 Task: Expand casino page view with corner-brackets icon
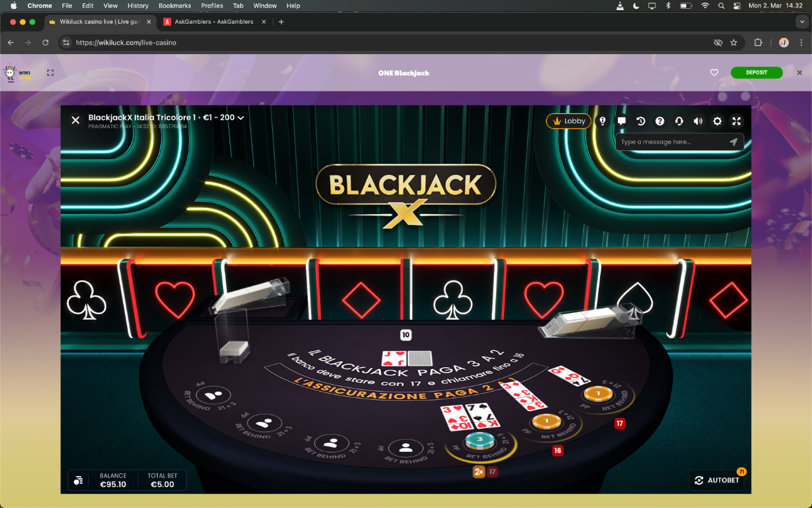coord(50,72)
